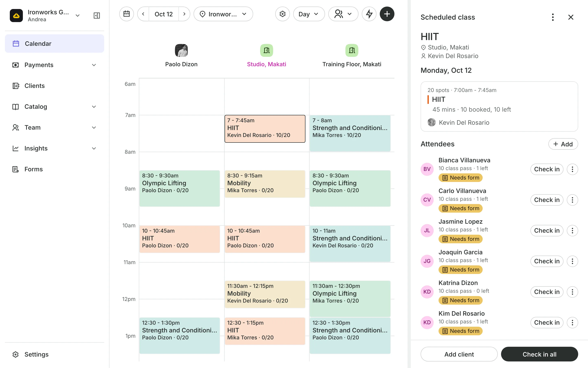Viewport: 588px width, 368px height.
Task: Click JG avatar for Joaquin Garcia
Action: pos(427,261)
